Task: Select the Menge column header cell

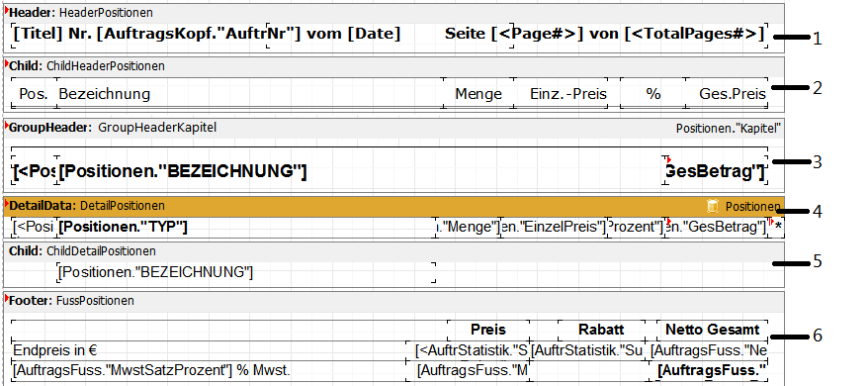Action: click(x=479, y=94)
